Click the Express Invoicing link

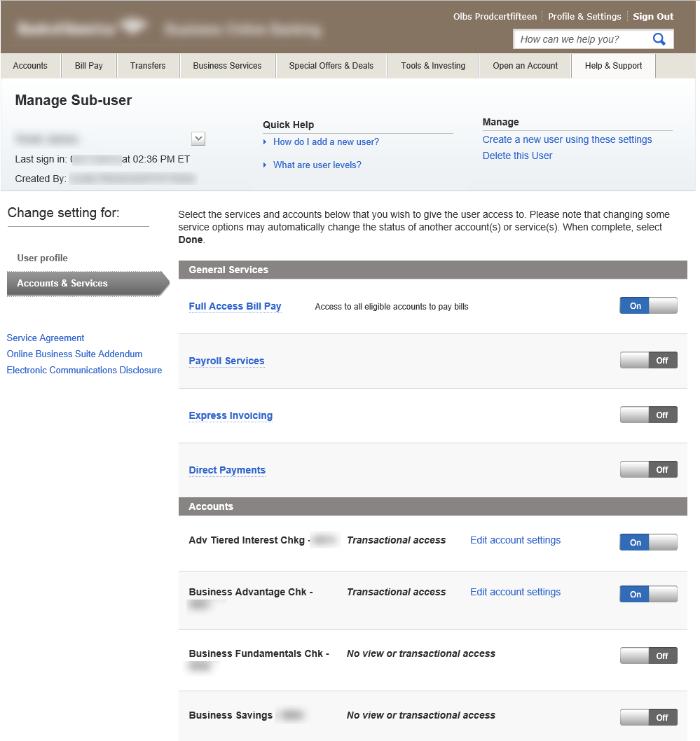(231, 415)
